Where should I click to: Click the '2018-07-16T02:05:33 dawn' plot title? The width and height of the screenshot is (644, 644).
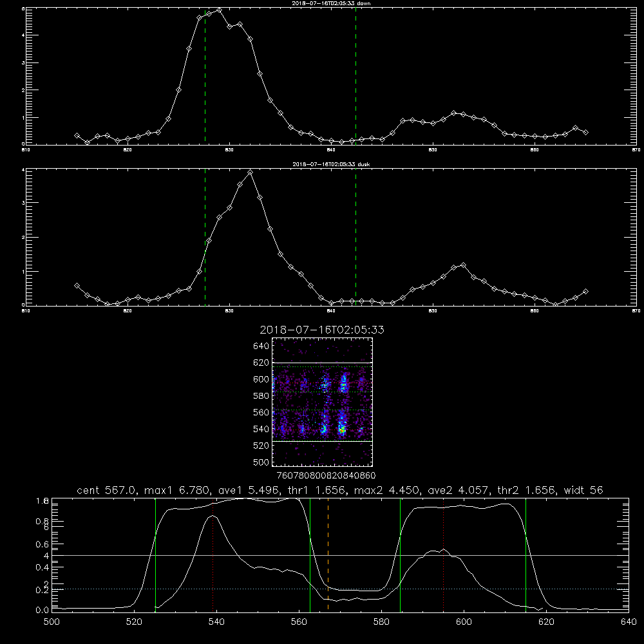pos(331,3)
